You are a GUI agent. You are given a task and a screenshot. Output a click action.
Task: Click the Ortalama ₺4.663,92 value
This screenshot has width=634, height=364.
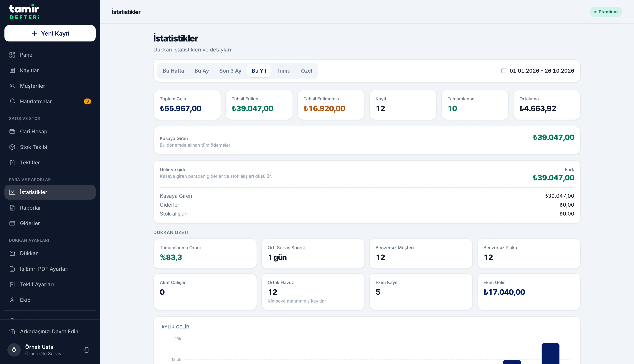click(x=538, y=108)
